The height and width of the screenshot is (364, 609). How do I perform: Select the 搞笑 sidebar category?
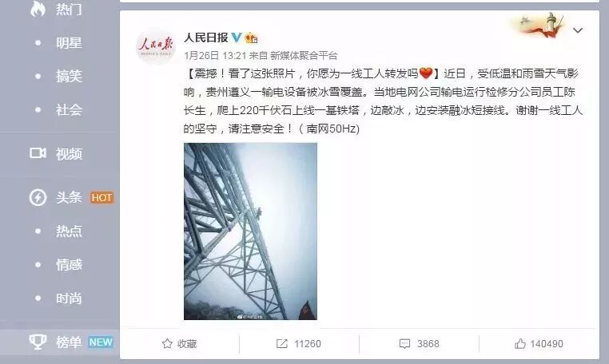point(69,76)
